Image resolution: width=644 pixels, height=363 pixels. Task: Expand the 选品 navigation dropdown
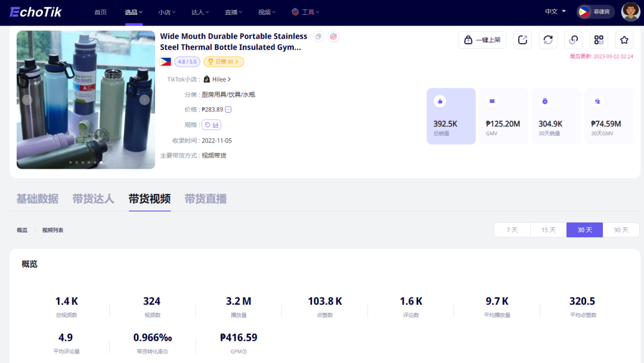click(x=134, y=12)
